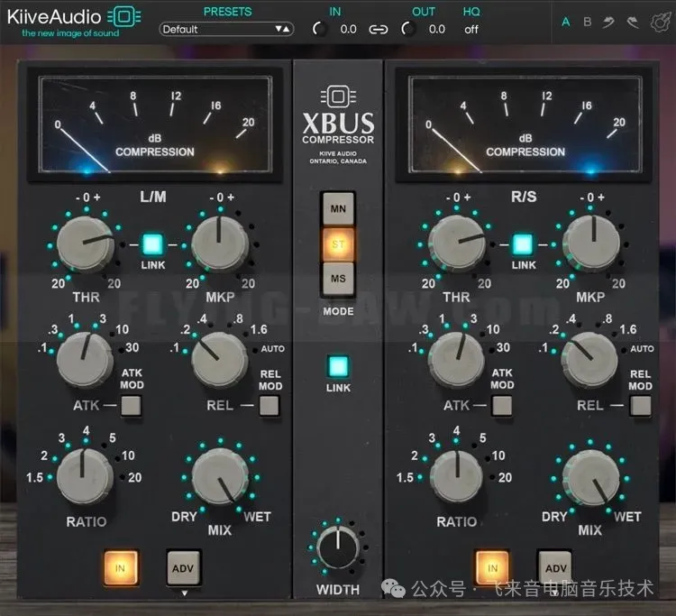Toggle R/S REL MOD button

tap(641, 406)
